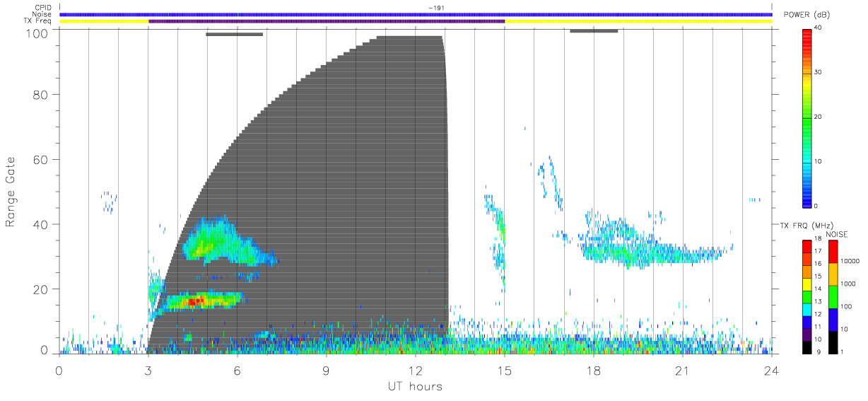Select the purple TX Freq bar segment

tap(327, 21)
